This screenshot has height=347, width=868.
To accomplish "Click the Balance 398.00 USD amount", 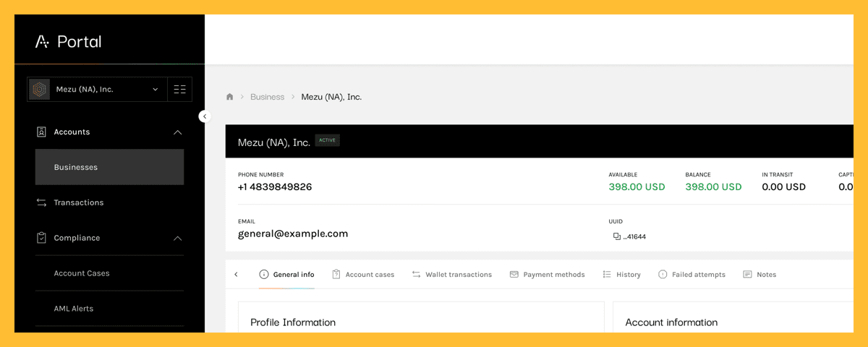I will [713, 187].
